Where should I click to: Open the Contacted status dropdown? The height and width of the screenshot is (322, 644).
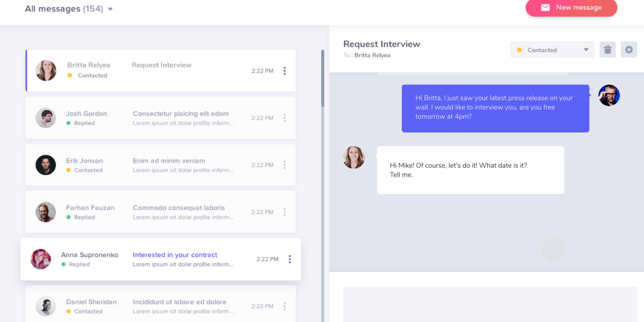tap(552, 50)
